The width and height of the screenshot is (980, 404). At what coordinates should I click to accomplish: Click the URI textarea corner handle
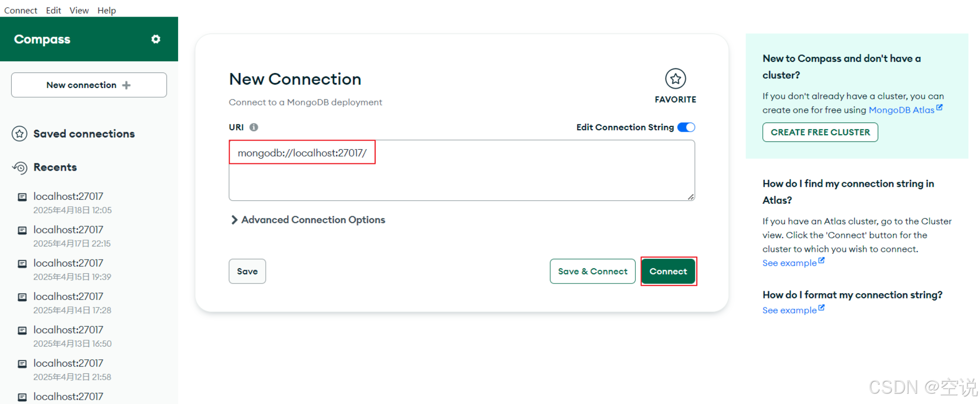[691, 197]
